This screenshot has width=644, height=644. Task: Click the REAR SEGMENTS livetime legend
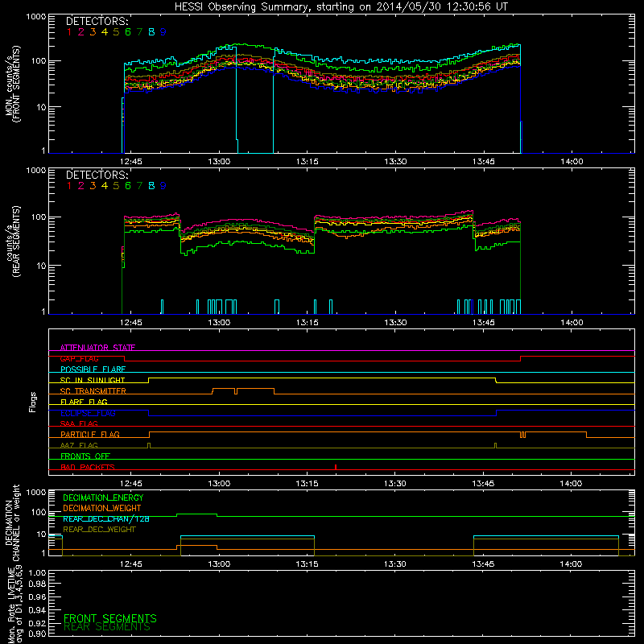click(107, 627)
